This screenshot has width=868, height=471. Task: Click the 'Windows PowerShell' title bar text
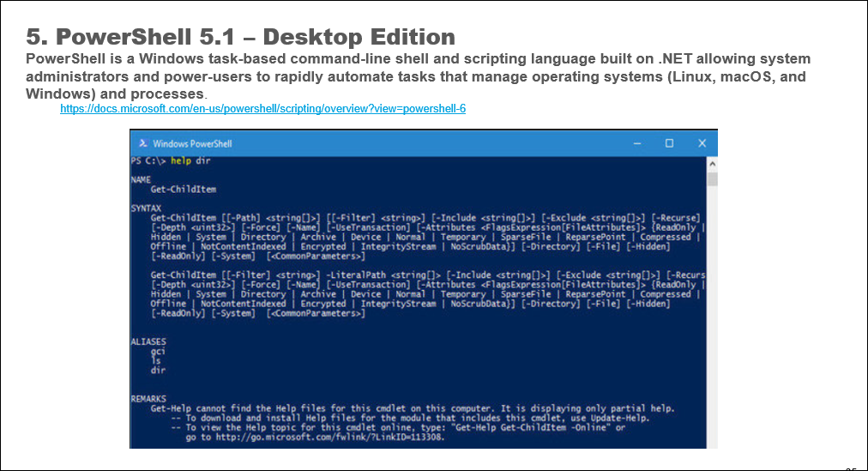[192, 144]
